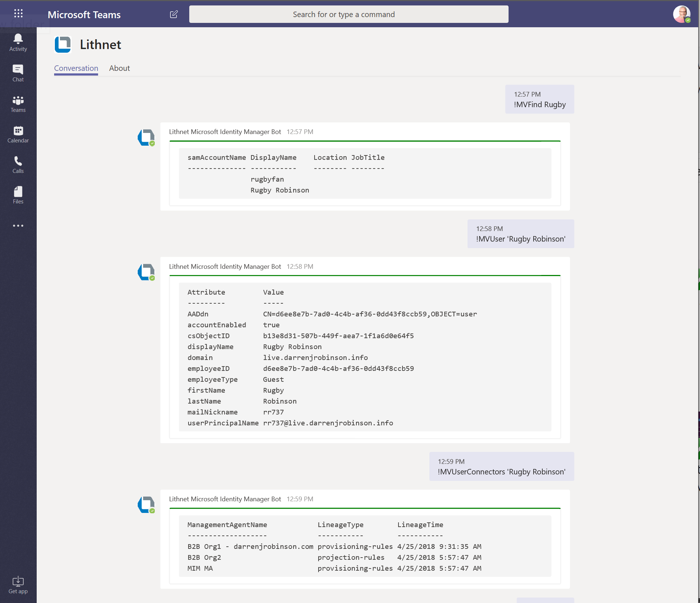Click the bot name on the 12:59 PM reply

tap(225, 499)
